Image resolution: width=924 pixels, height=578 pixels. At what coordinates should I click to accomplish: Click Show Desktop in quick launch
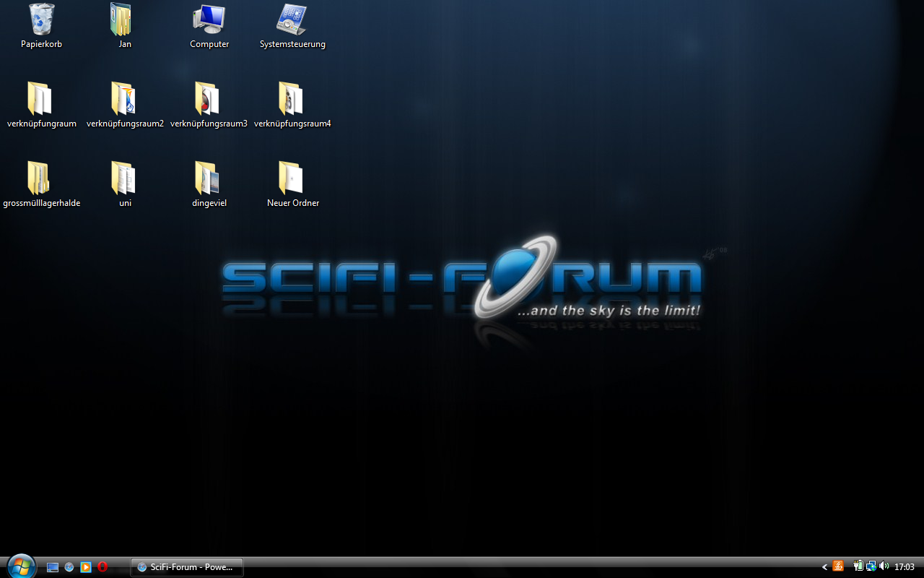click(53, 567)
